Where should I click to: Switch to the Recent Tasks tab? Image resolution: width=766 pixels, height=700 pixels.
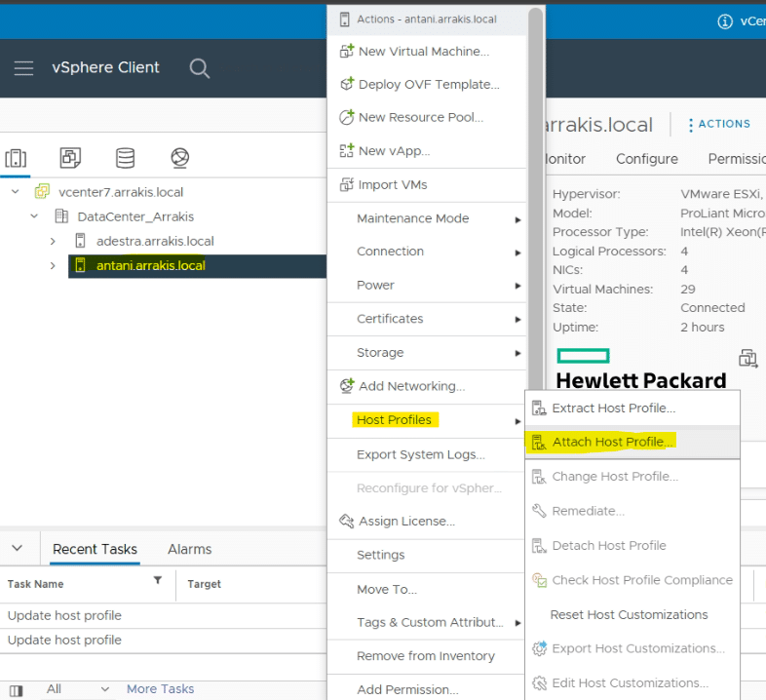click(x=95, y=549)
